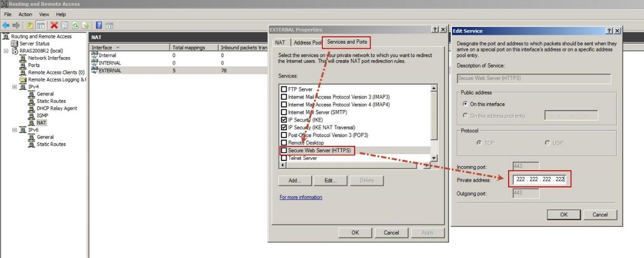644x258 pixels.
Task: Check the Remote Desktop service checkbox
Action: point(284,143)
